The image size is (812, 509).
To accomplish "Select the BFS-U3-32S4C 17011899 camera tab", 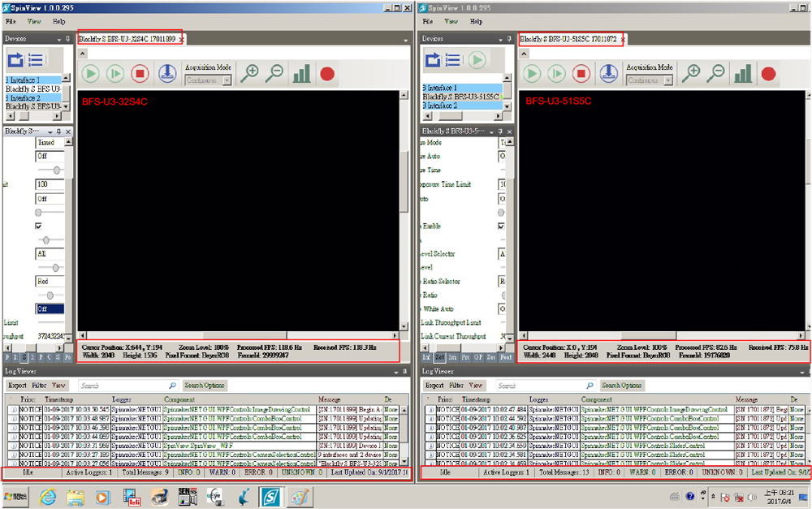I will pyautogui.click(x=127, y=39).
